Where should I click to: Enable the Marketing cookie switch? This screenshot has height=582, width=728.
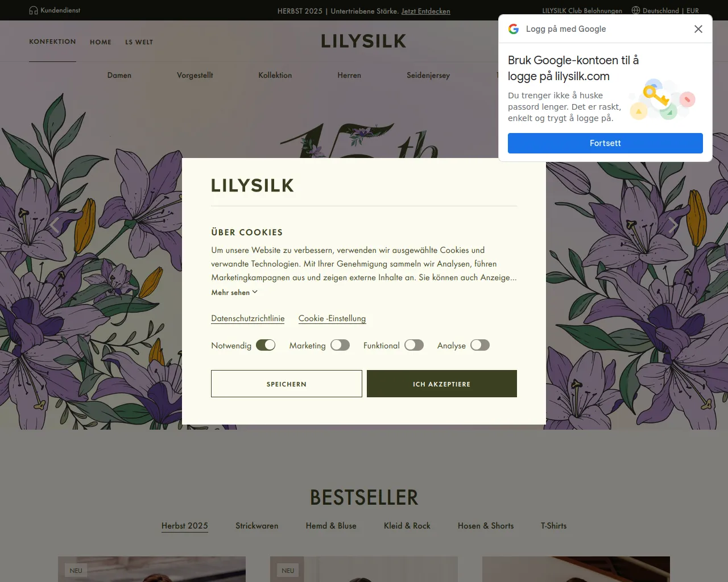click(340, 345)
